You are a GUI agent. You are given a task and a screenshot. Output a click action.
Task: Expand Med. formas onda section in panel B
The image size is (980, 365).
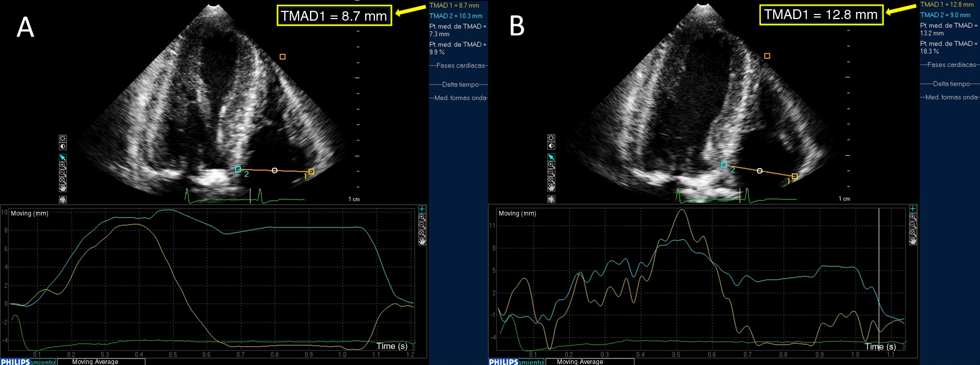pyautogui.click(x=950, y=97)
